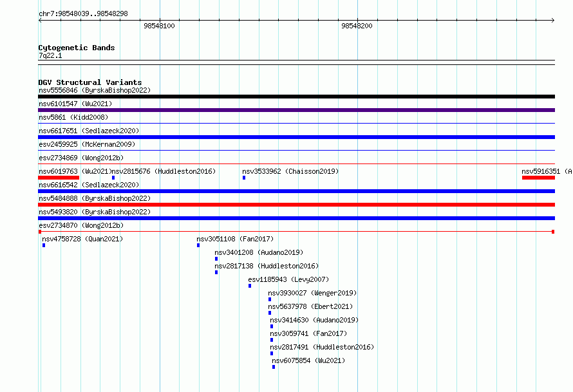Viewport: 573px width, 392px height.
Task: Click esv2734870 (Wong2012b) label
Action: [81, 225]
